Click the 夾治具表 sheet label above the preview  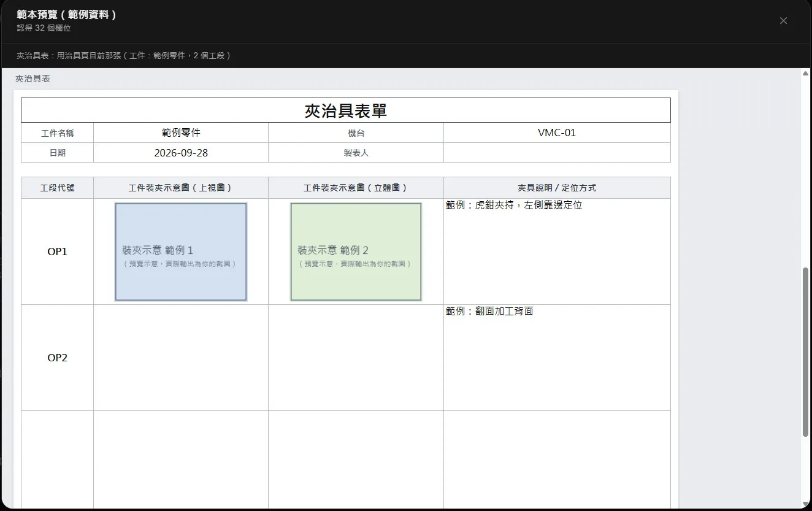pyautogui.click(x=33, y=79)
